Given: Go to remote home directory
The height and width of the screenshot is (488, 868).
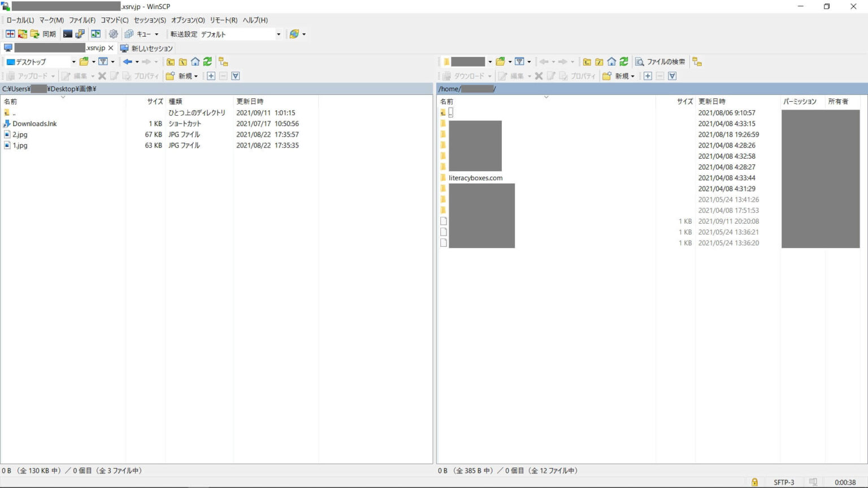Looking at the screenshot, I should pos(611,62).
